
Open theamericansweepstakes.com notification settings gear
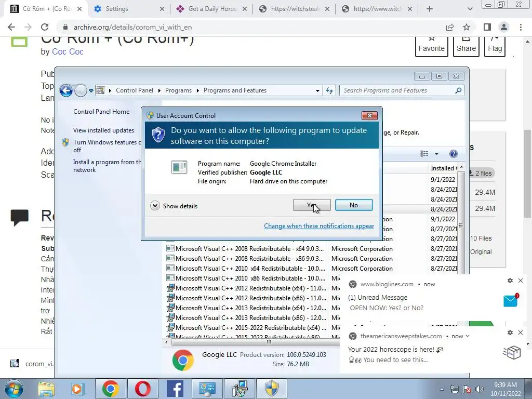coord(510,332)
